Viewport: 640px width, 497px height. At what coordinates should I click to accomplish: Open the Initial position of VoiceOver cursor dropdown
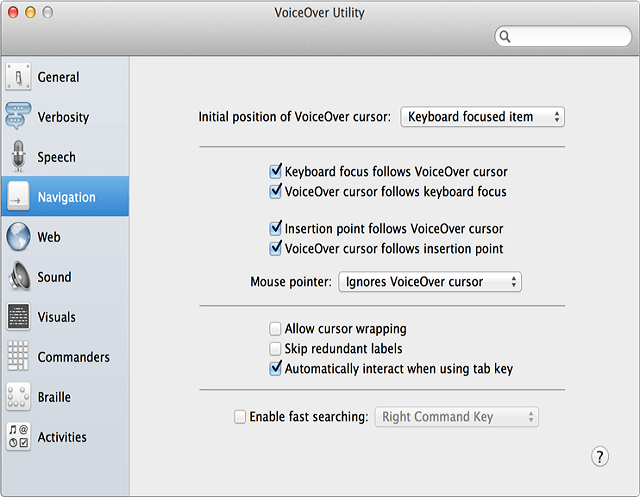tap(483, 117)
